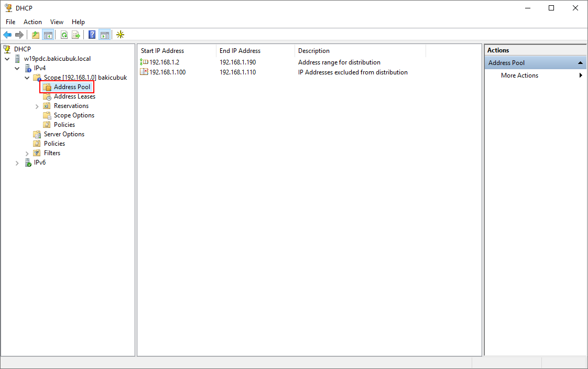Click the yellow star New Exclusion icon
588x369 pixels.
[121, 35]
